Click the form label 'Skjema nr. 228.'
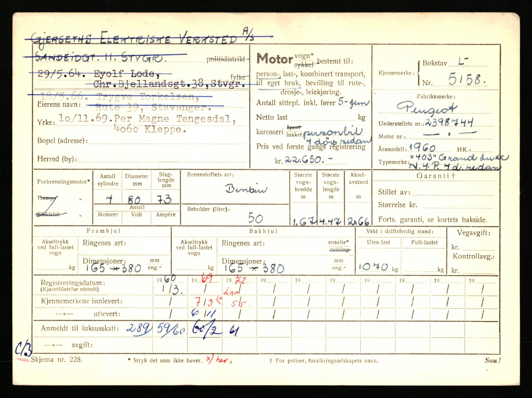The width and height of the screenshot is (532, 398). 57,360
